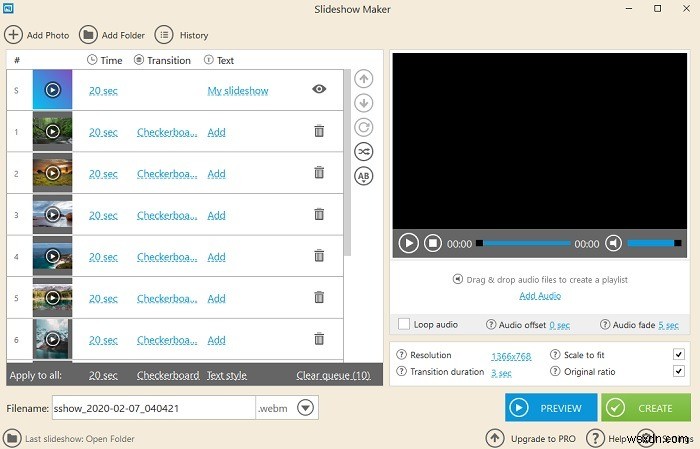Image resolution: width=700 pixels, height=449 pixels.
Task: Sort slides with the AB icon
Action: point(364,176)
